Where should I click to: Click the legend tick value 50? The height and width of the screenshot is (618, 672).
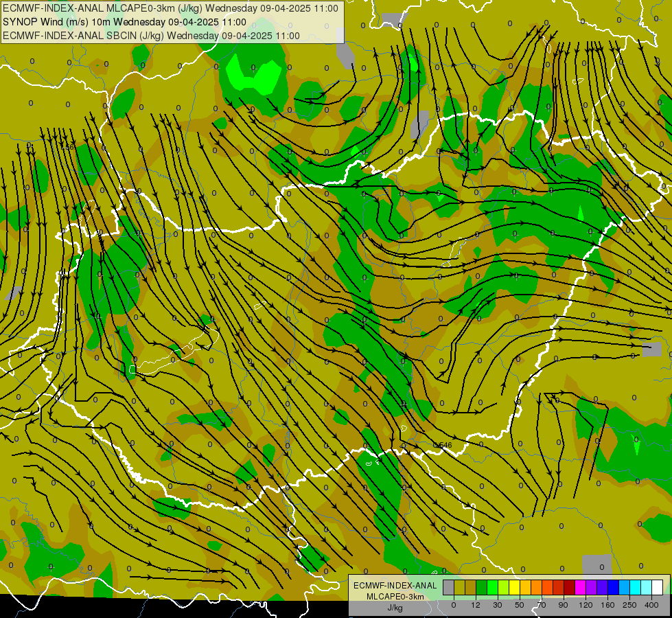(520, 605)
